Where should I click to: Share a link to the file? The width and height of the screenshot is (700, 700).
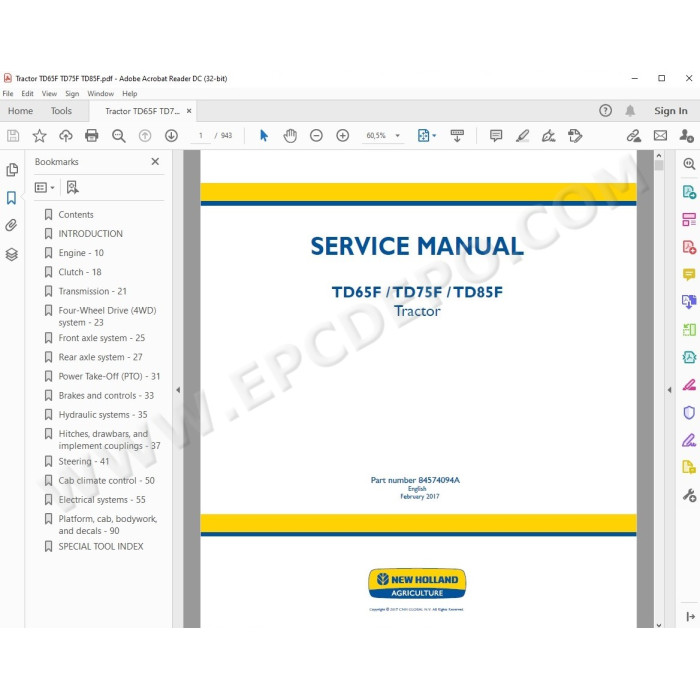[x=633, y=136]
